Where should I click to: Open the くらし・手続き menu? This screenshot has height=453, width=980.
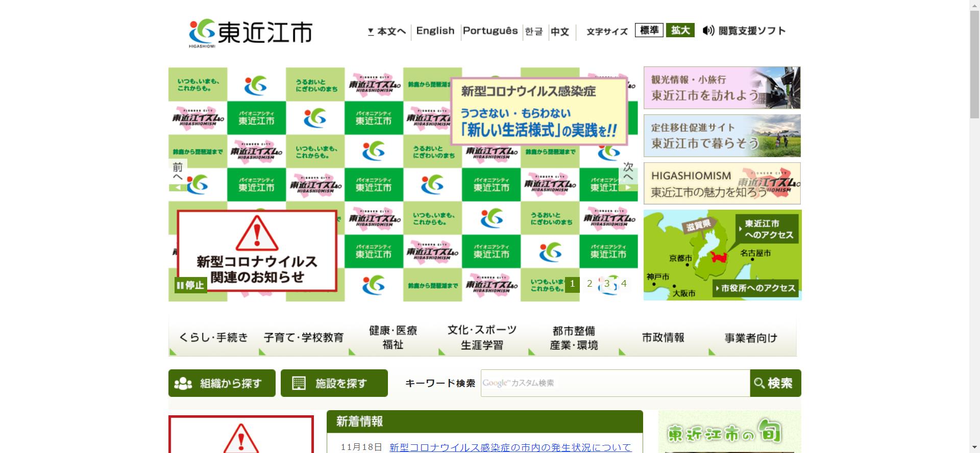coord(213,337)
